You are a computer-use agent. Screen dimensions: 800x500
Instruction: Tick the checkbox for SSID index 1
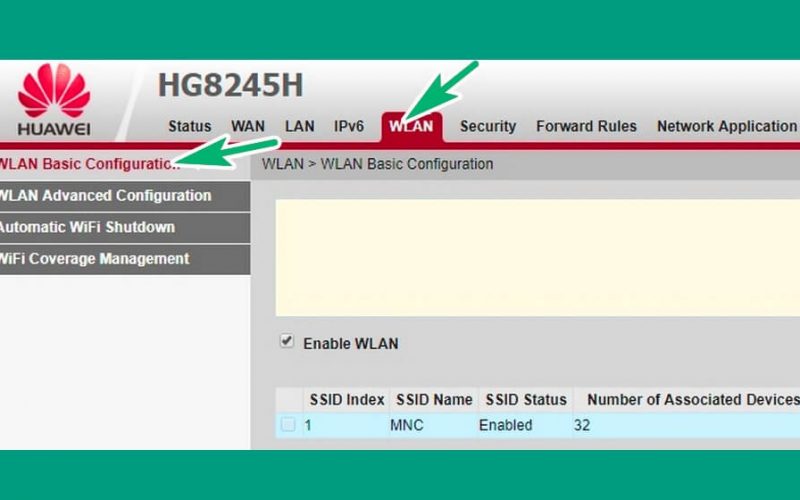(288, 424)
